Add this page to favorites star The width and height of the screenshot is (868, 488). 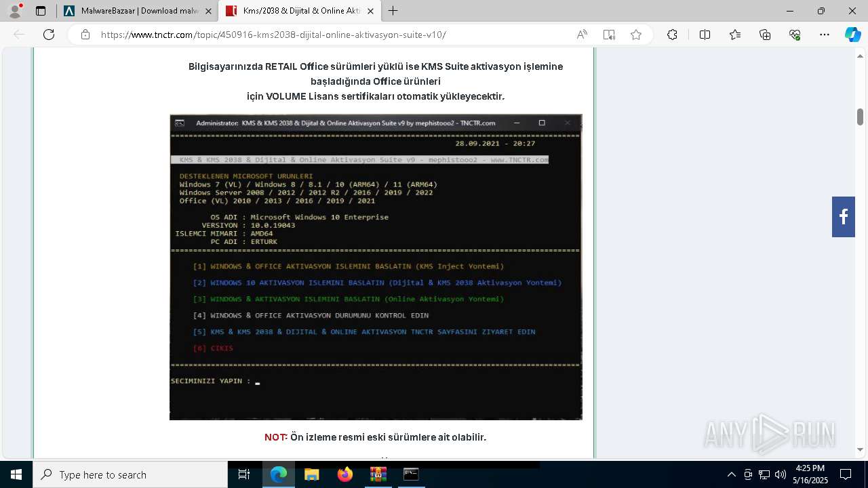[636, 35]
